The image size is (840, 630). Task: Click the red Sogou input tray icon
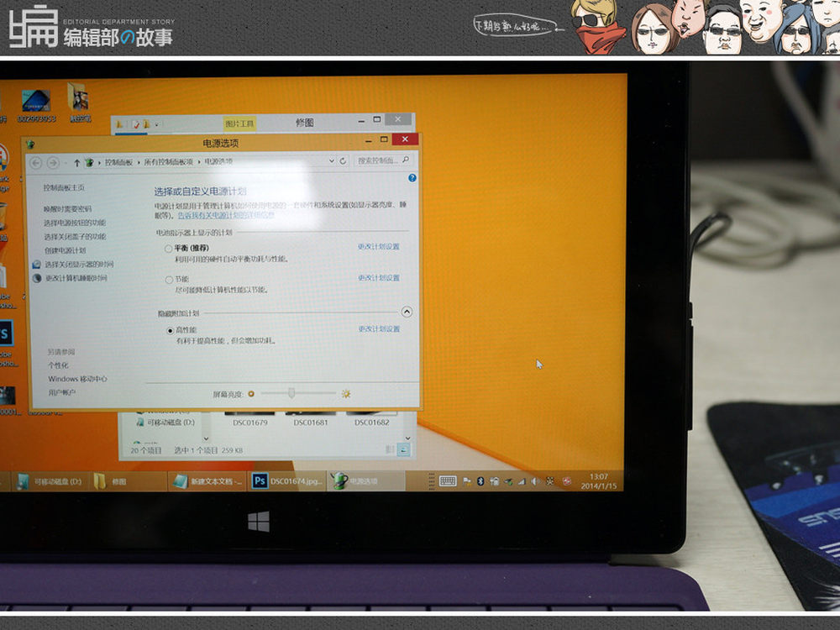(x=567, y=481)
